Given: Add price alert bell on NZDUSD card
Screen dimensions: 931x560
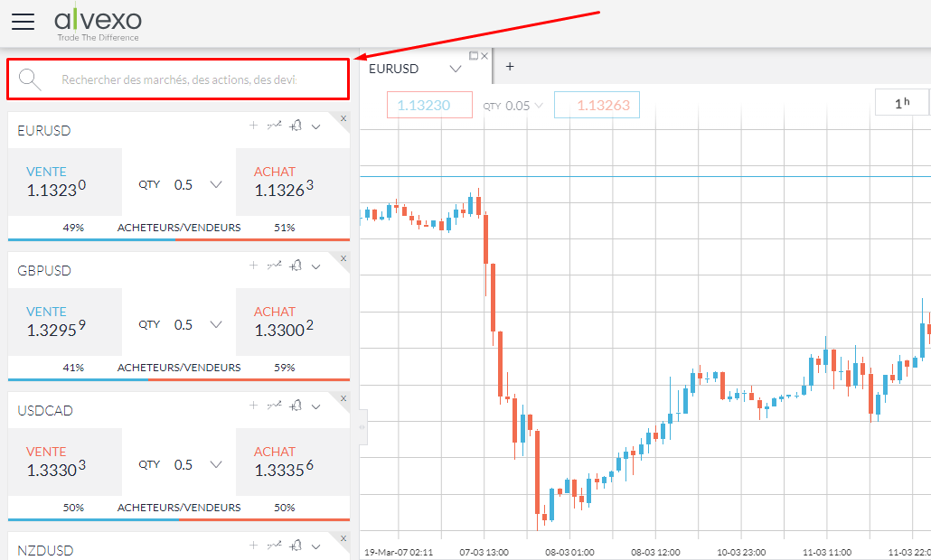Looking at the screenshot, I should coord(296,546).
